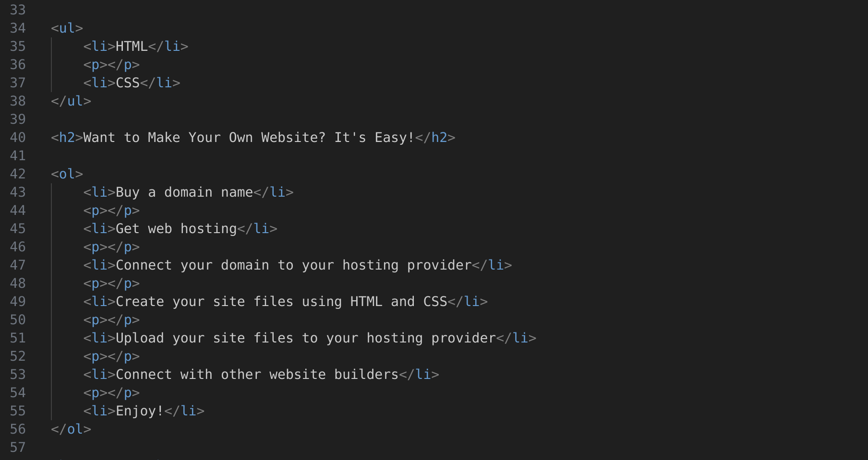
Task: Click 'Connect with other website builders' text
Action: (257, 374)
